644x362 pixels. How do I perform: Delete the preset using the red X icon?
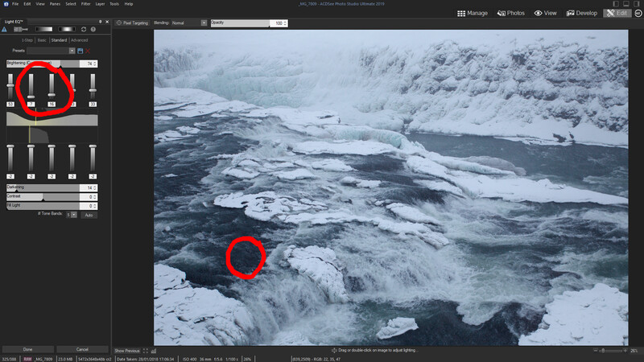pyautogui.click(x=88, y=51)
